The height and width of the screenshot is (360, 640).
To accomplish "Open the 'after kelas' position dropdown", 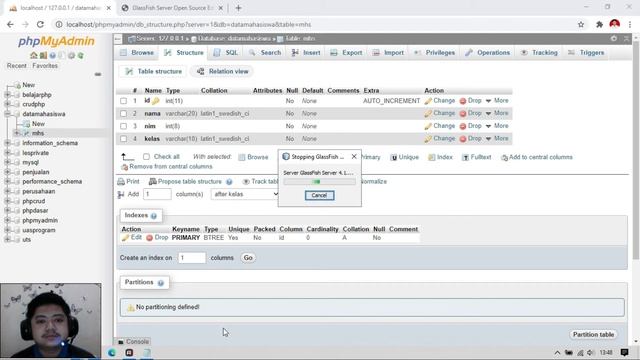I will 245,194.
